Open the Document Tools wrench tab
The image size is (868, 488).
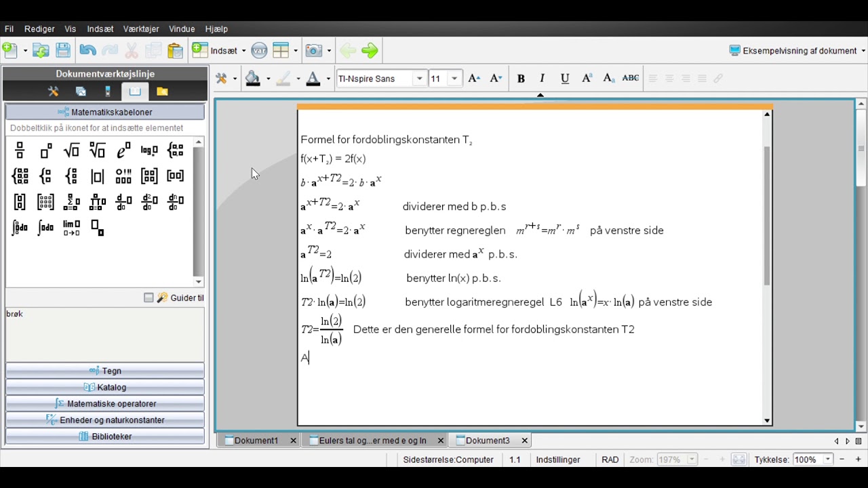click(x=54, y=91)
